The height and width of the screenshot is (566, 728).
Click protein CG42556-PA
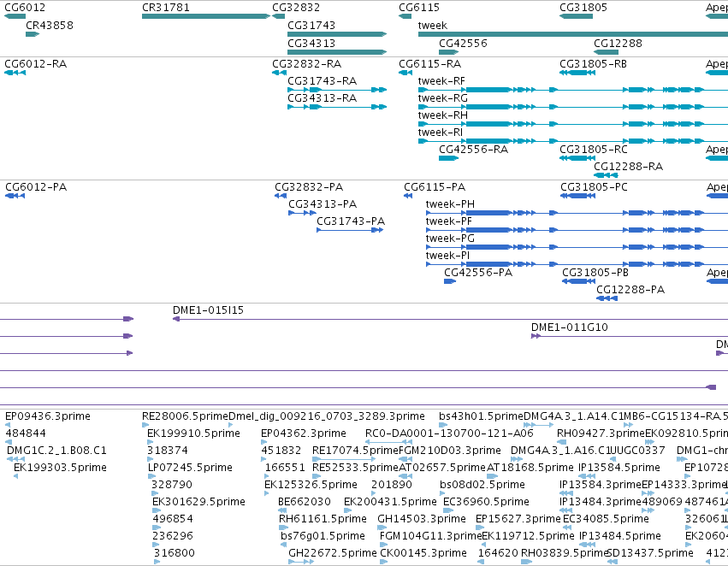(478, 273)
